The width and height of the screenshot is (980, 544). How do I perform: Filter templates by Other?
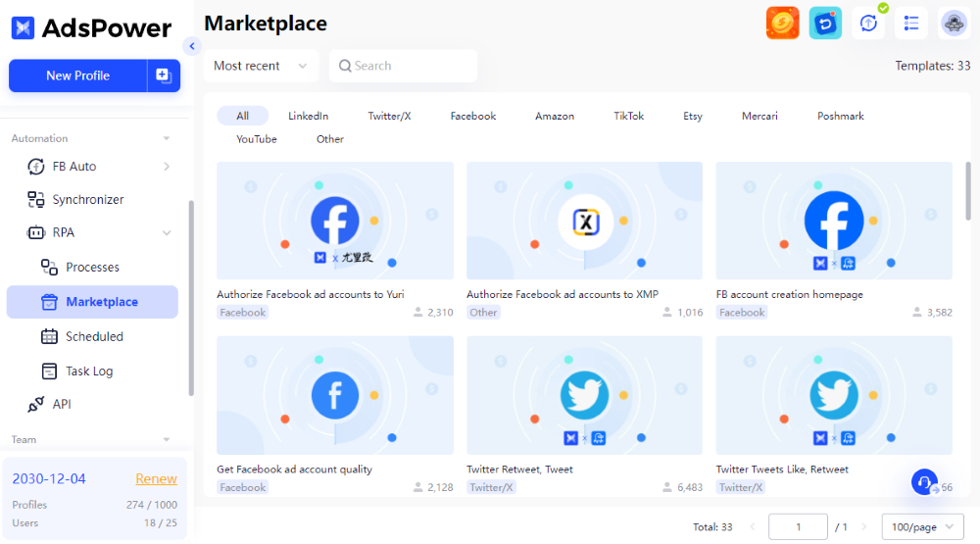(x=330, y=139)
